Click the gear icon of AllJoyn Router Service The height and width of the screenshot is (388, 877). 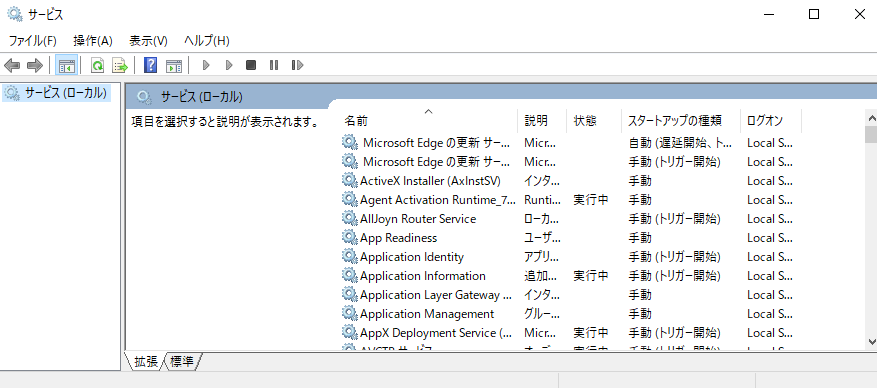click(350, 219)
